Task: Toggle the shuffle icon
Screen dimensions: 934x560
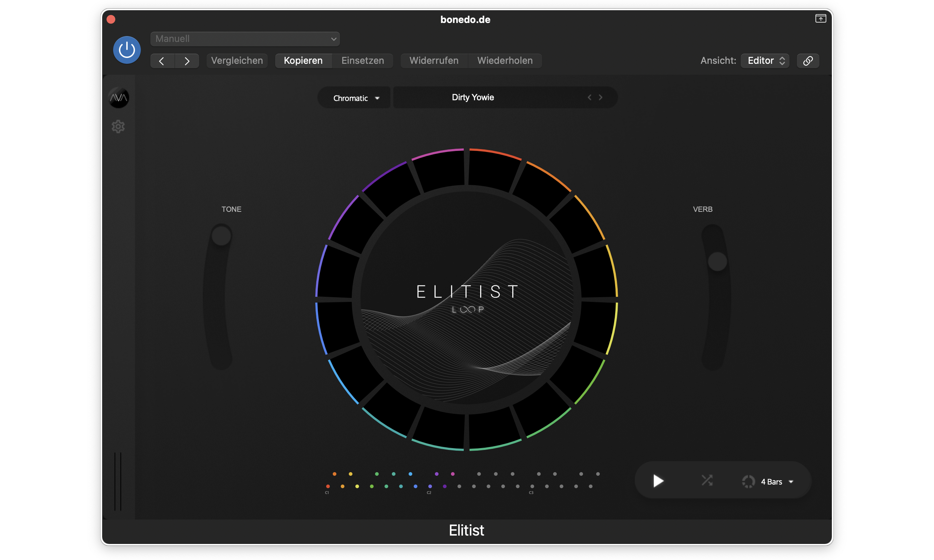Action: pyautogui.click(x=707, y=481)
